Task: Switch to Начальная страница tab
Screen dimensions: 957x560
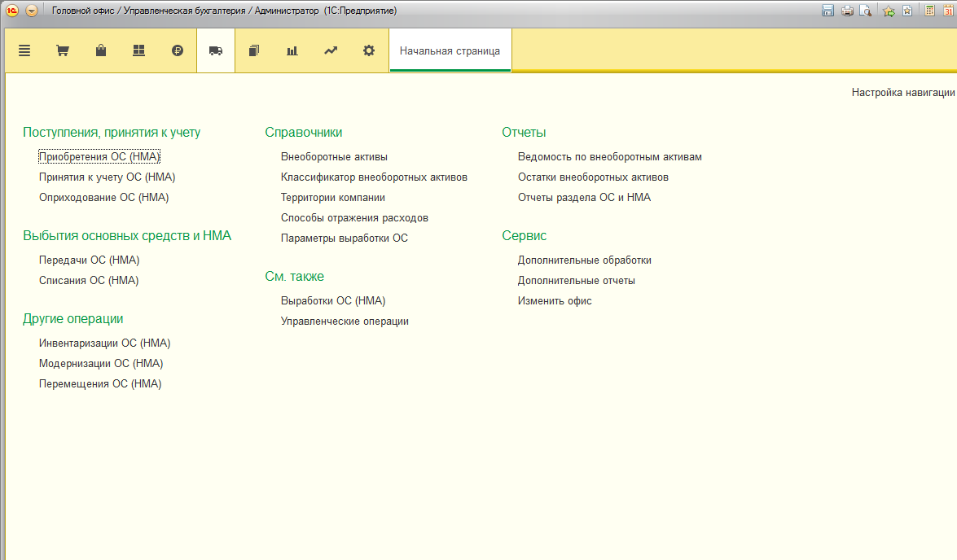Action: [450, 50]
